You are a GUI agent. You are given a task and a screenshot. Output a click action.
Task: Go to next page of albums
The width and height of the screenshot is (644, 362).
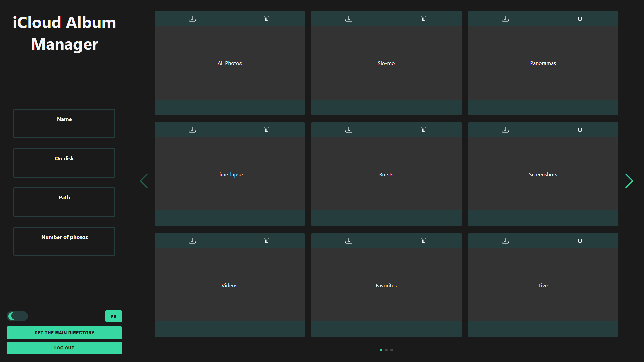[629, 181]
